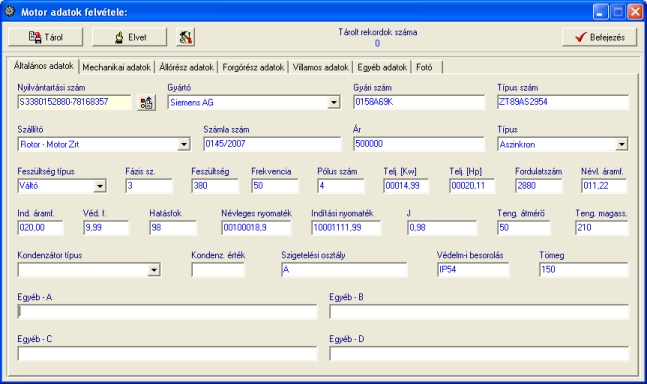This screenshot has width=647, height=384.
Task: Click the Frekvencia field showing 50
Action: click(x=275, y=186)
